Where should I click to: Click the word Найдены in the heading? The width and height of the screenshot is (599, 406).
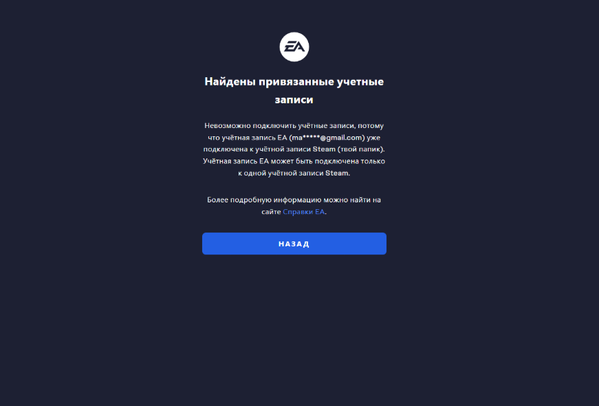(230, 82)
